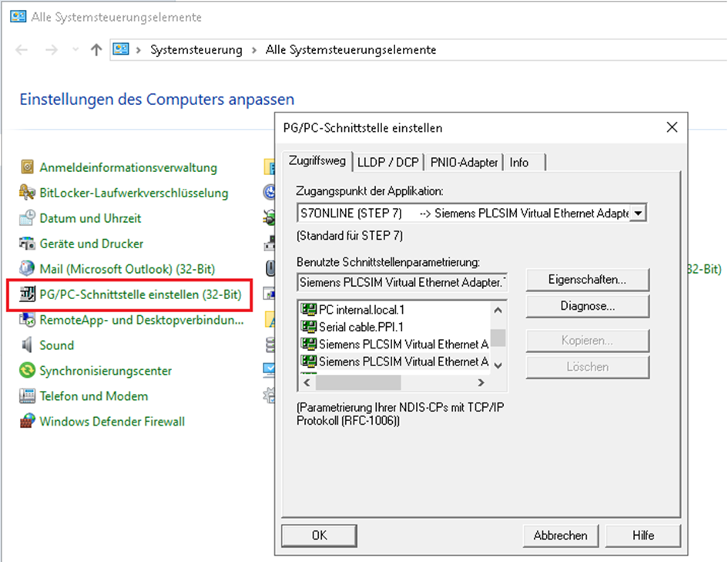Click the Diagnose... button

tap(587, 306)
